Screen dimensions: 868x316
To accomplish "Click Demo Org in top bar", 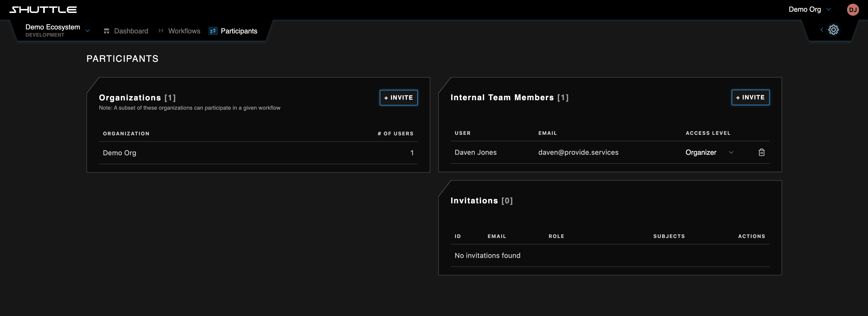I will pos(805,9).
